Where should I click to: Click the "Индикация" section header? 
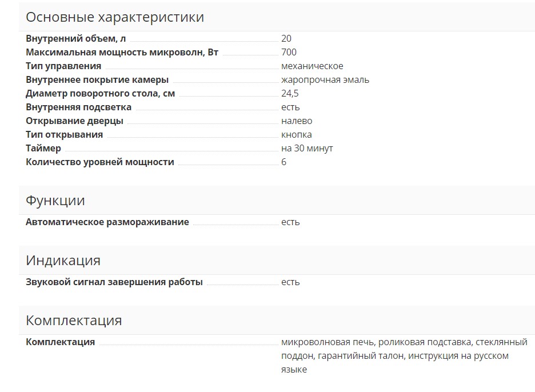coord(63,261)
